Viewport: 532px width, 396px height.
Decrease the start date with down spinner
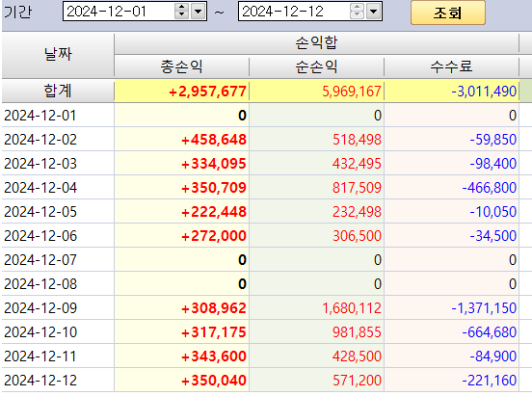[x=182, y=15]
